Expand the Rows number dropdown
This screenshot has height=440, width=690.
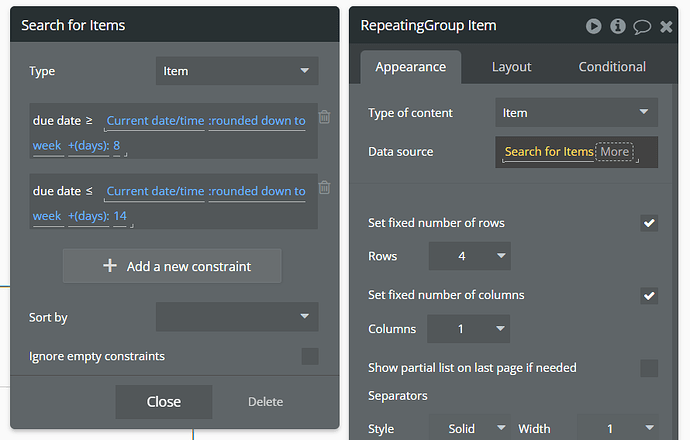(x=469, y=256)
